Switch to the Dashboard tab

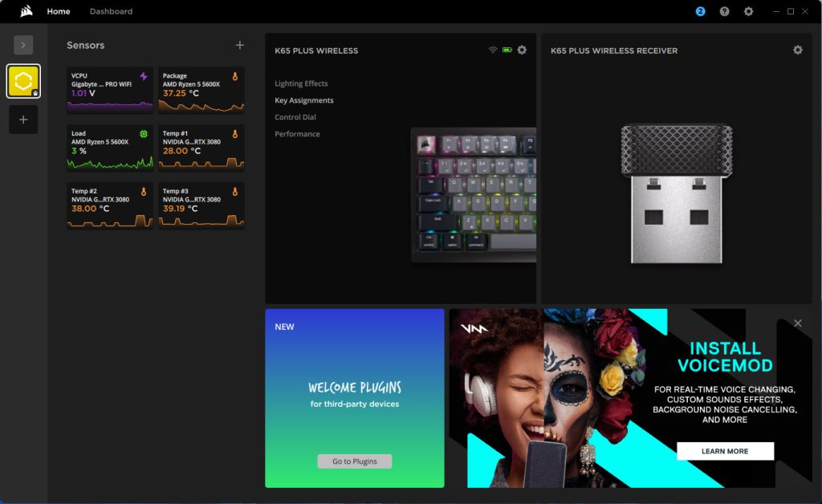coord(111,11)
